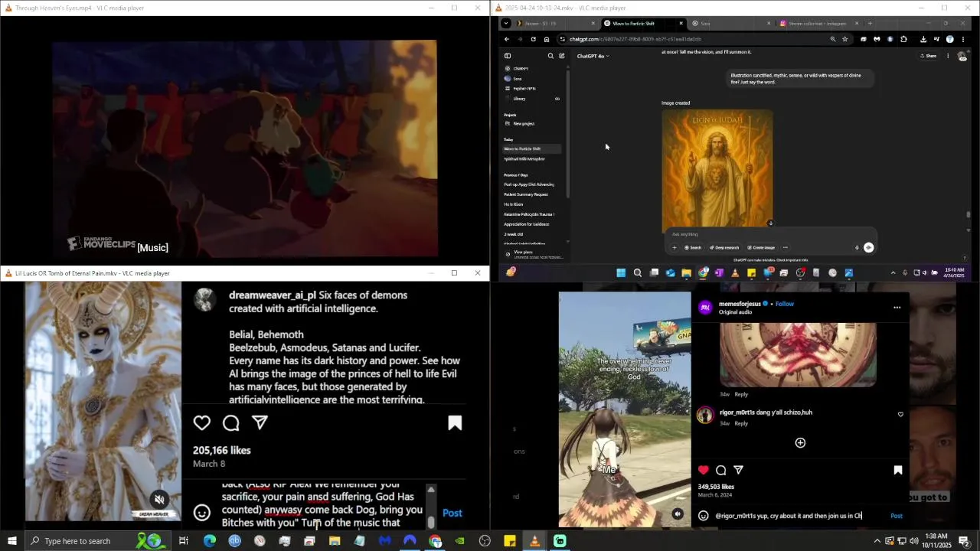Toggle the ChatGPT sidebar panel
Image resolution: width=980 pixels, height=551 pixels.
[x=508, y=56]
